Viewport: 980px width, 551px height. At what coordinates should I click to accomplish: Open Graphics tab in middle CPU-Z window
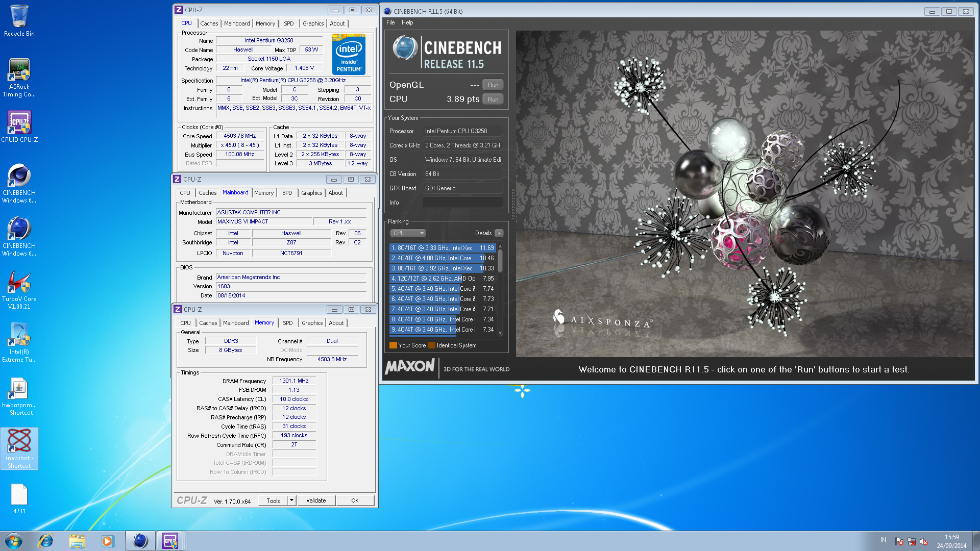point(311,193)
